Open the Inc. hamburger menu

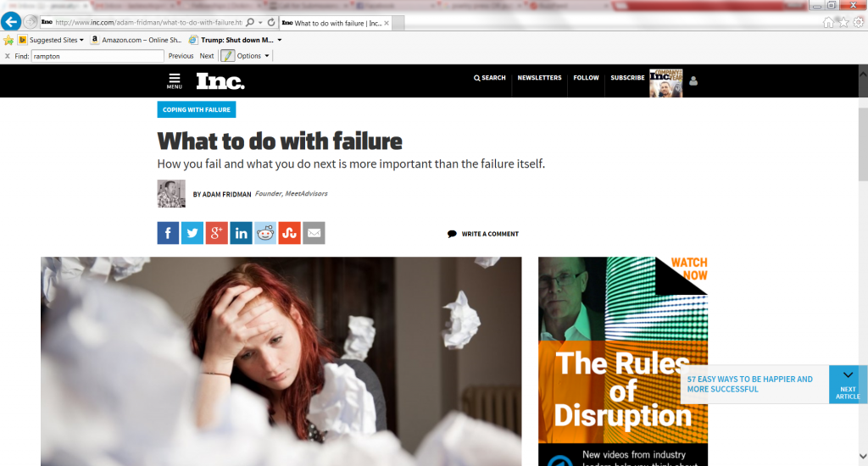point(175,80)
